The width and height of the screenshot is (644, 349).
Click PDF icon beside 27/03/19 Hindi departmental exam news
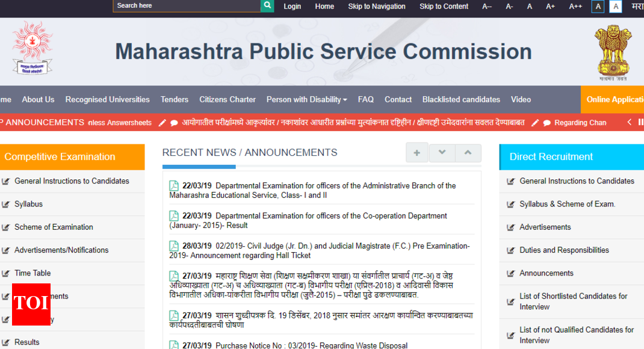pos(174,276)
